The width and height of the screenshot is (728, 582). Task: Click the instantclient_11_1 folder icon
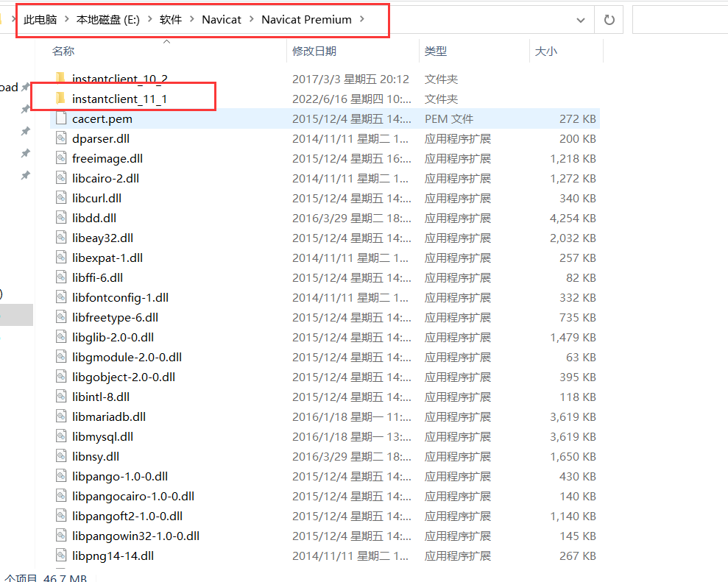coord(60,98)
